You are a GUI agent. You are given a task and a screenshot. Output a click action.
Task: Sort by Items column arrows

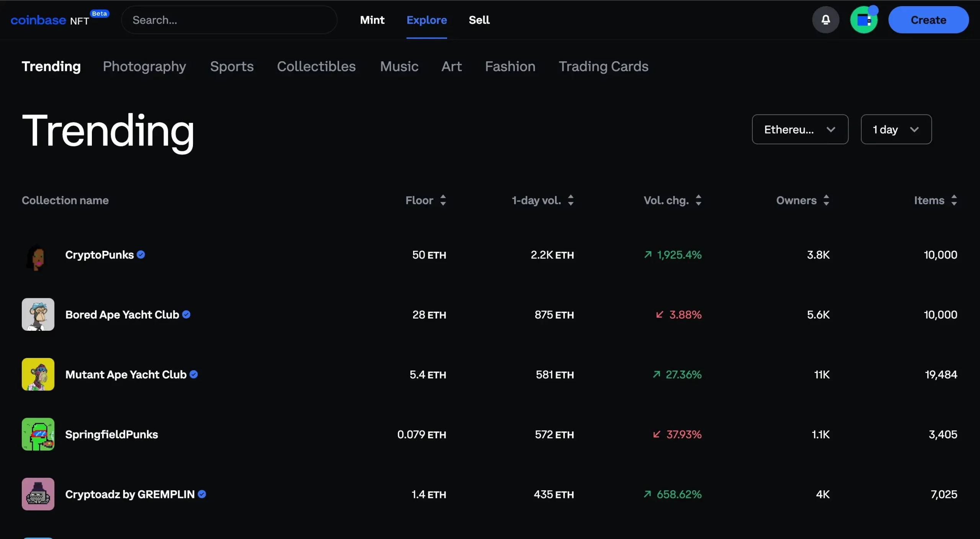pyautogui.click(x=954, y=200)
